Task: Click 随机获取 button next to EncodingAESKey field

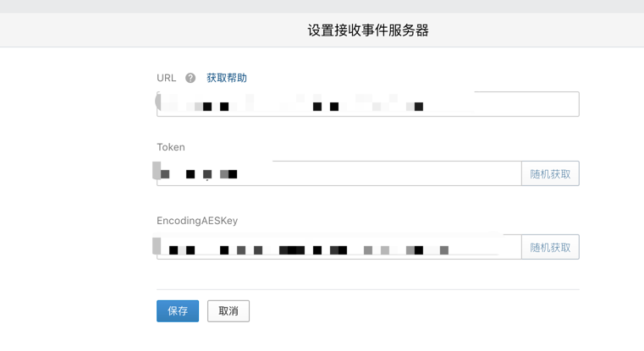Action: (x=550, y=248)
